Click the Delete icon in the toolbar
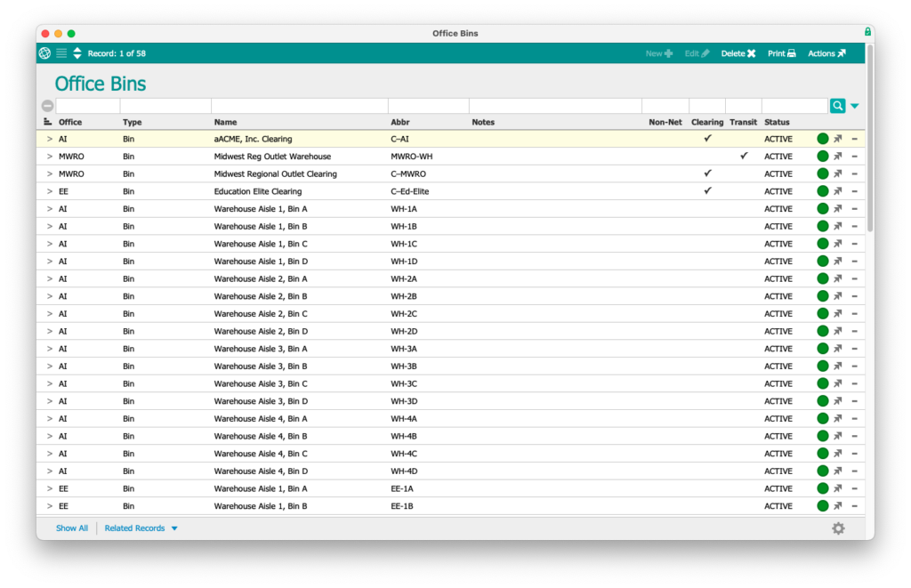The width and height of the screenshot is (911, 588). pyautogui.click(x=738, y=52)
